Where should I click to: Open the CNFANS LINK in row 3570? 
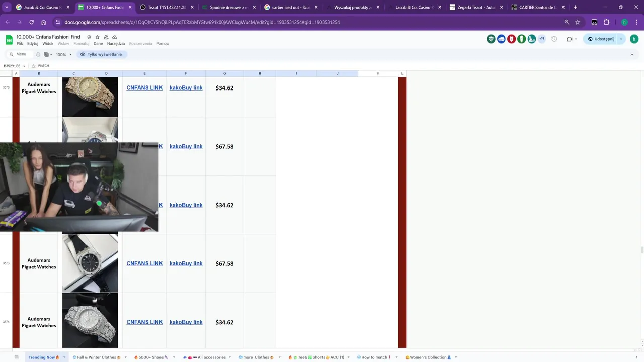144,88
